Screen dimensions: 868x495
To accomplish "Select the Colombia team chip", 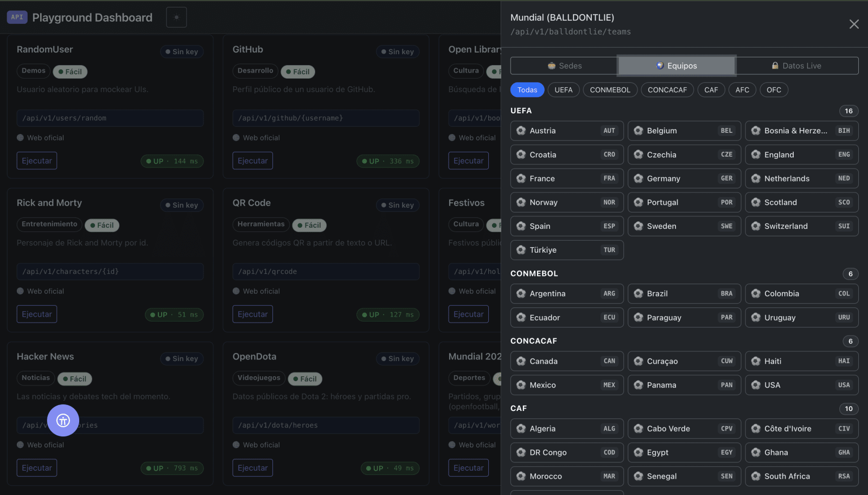I will pos(802,294).
